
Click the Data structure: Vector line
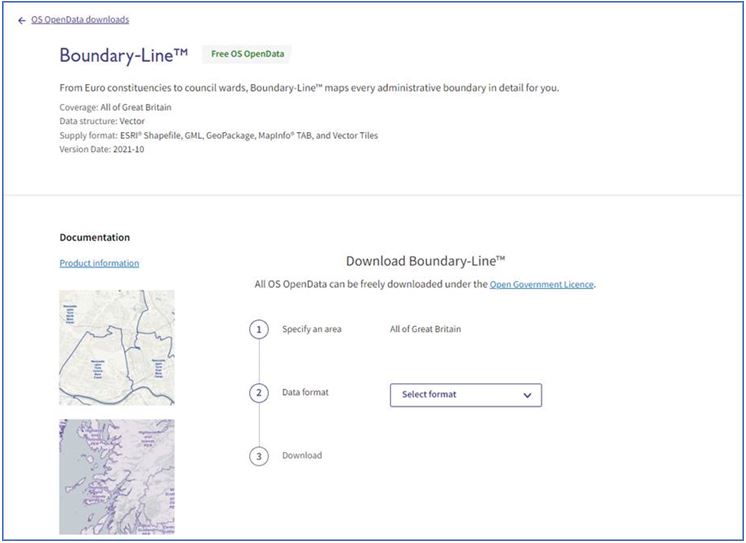click(x=102, y=121)
